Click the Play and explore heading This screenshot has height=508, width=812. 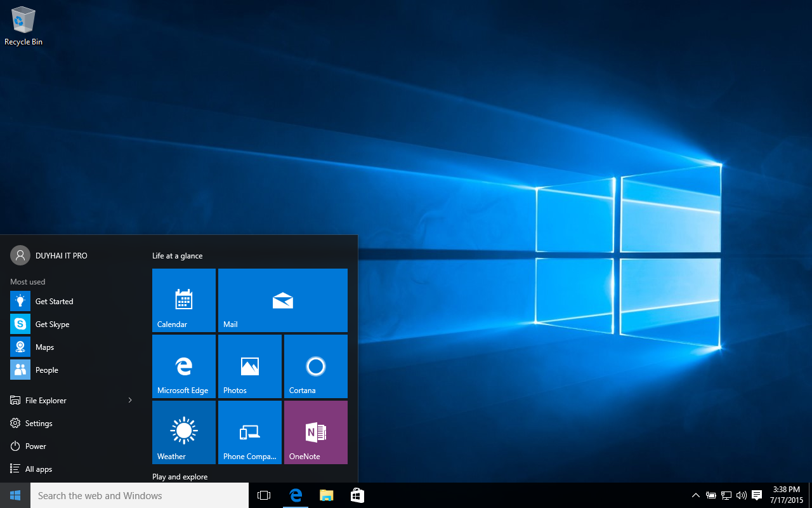[x=180, y=477]
